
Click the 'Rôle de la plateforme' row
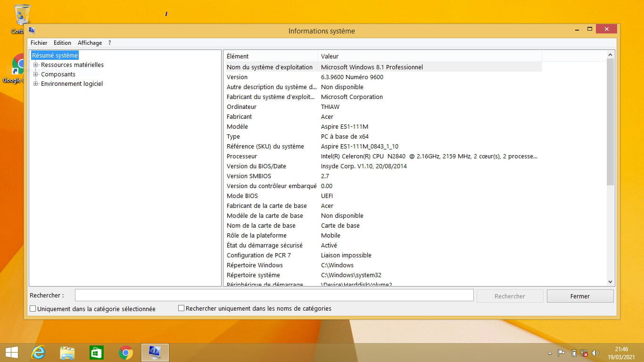pos(384,235)
